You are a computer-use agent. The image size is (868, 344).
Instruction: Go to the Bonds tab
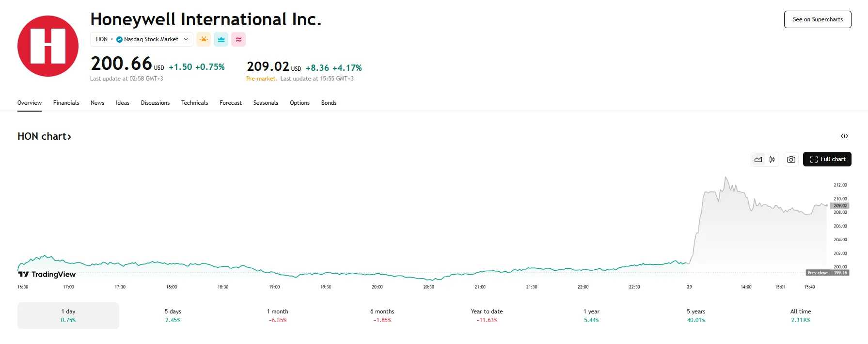(x=329, y=103)
